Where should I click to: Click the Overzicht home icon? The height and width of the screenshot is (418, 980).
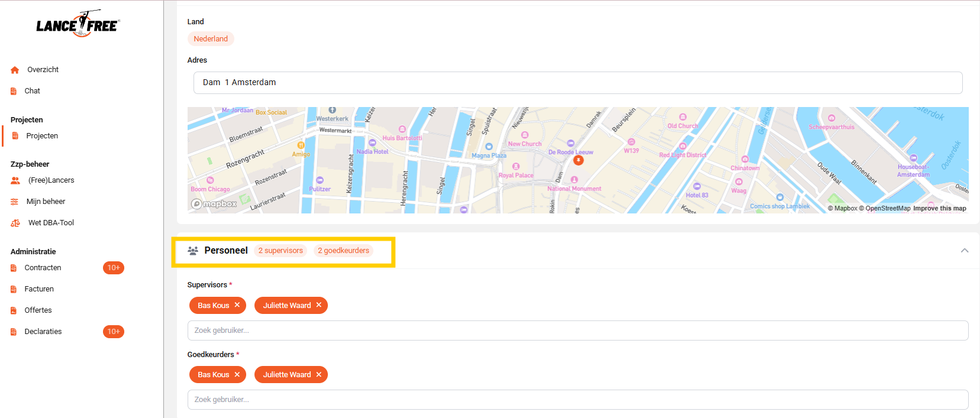[x=15, y=70]
